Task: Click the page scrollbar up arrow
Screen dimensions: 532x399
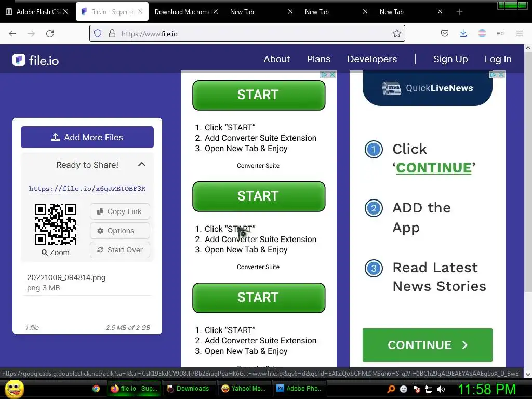Action: point(528,48)
